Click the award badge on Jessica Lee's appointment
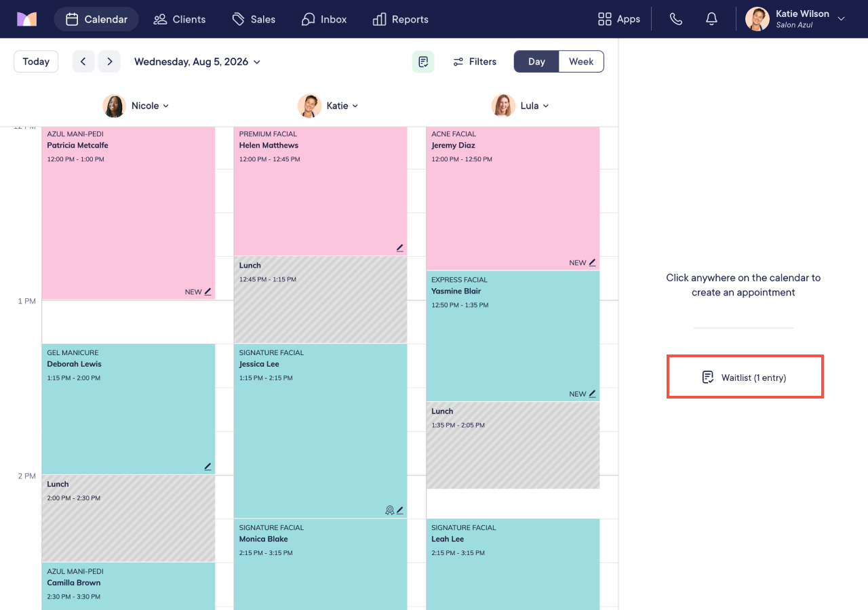The image size is (868, 610). point(390,510)
